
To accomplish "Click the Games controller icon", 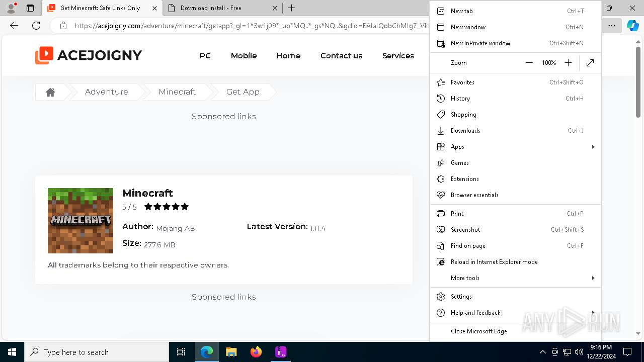I will (x=441, y=163).
